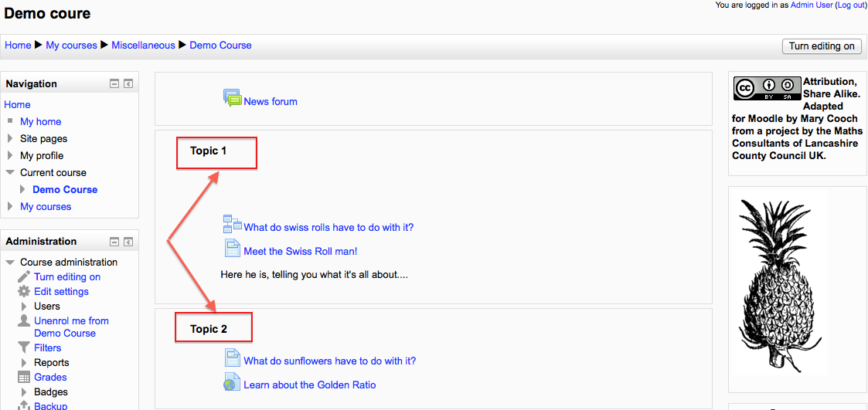
Task: Click the Golden Ratio URL globe icon
Action: pos(232,381)
